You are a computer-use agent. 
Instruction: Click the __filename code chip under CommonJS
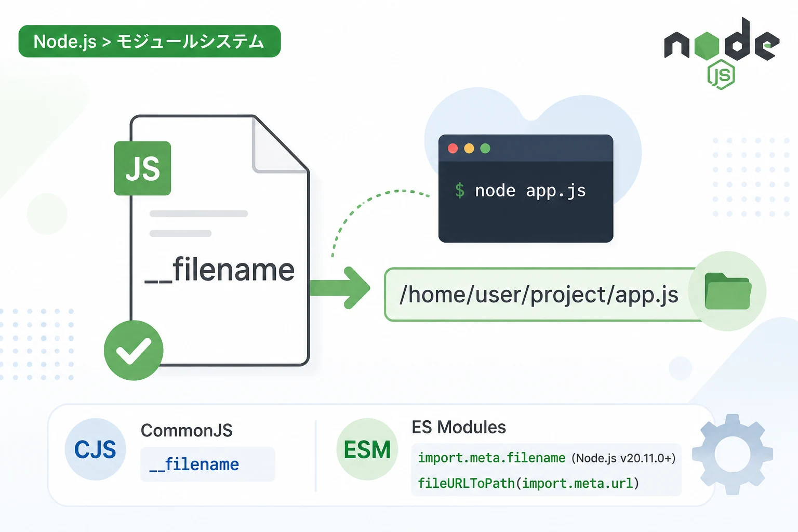click(x=208, y=464)
